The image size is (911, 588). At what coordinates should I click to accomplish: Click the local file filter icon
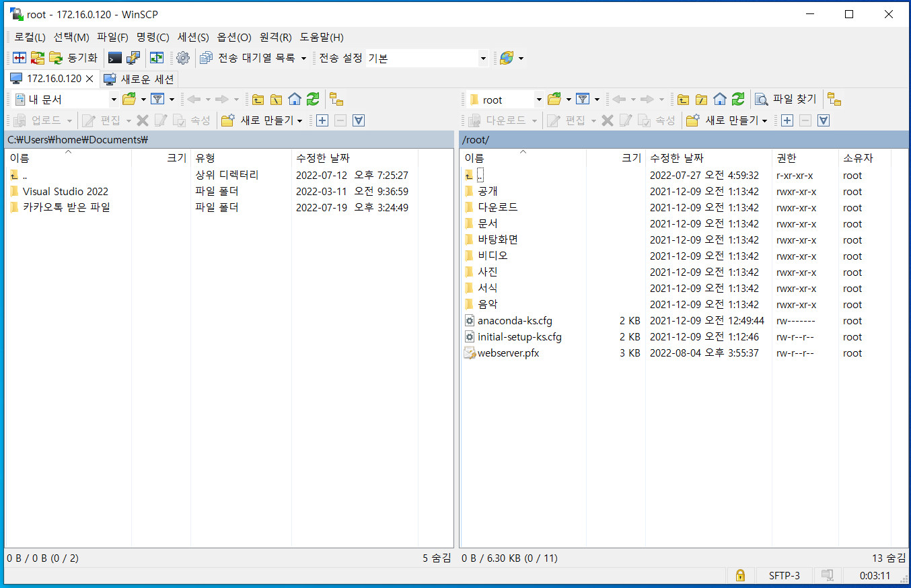pos(157,100)
